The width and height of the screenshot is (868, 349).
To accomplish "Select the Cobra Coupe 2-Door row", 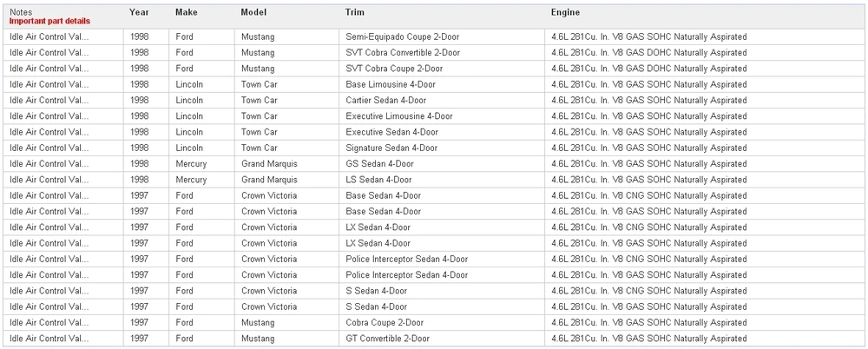I will click(x=434, y=322).
